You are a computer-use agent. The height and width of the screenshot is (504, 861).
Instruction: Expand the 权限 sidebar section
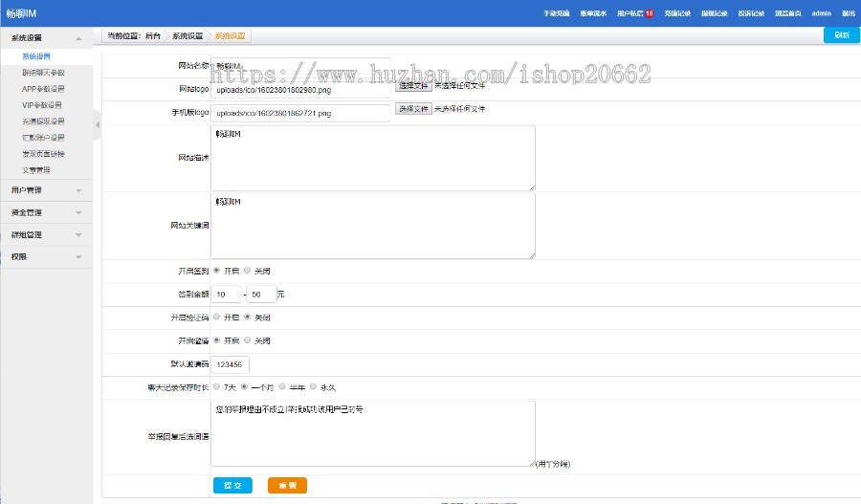click(46, 256)
